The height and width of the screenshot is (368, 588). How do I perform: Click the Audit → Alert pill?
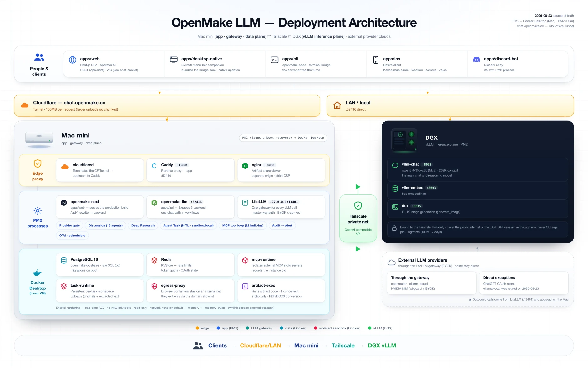coord(282,225)
